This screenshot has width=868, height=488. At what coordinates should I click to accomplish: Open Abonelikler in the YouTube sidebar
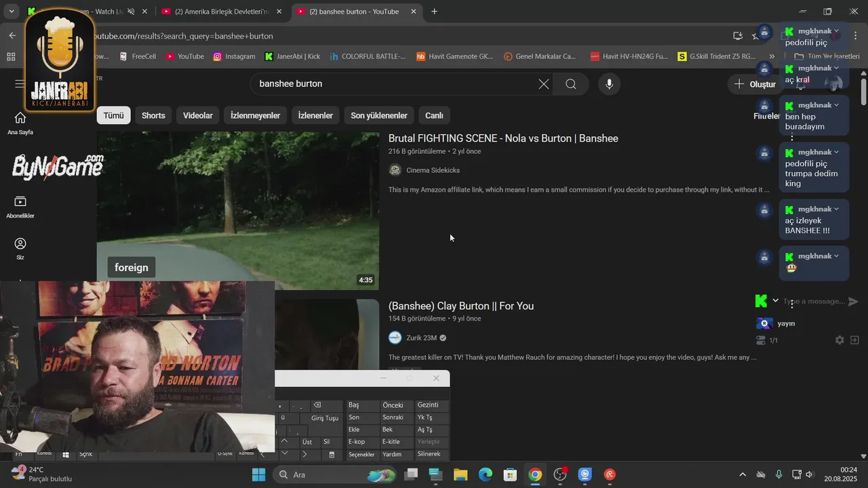[x=20, y=207]
